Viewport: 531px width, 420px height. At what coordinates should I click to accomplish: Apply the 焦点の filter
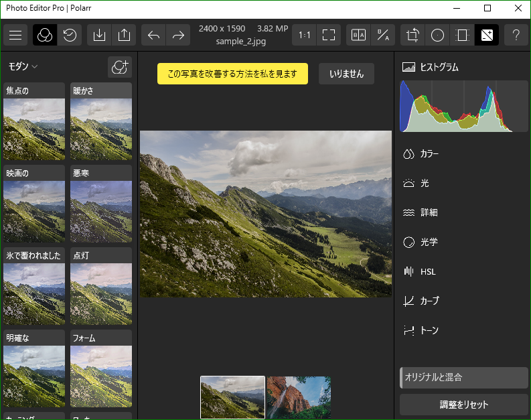click(34, 121)
